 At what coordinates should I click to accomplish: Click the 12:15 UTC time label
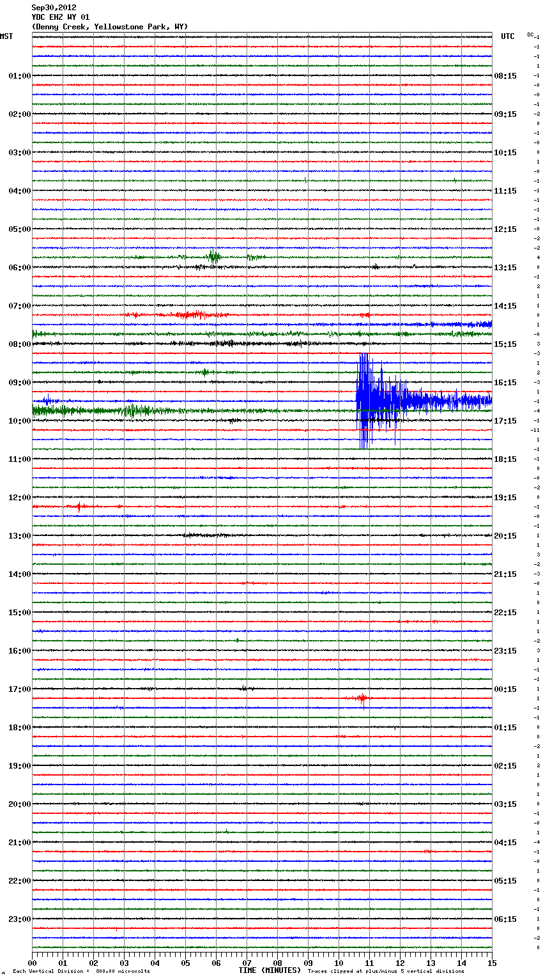[x=505, y=229]
